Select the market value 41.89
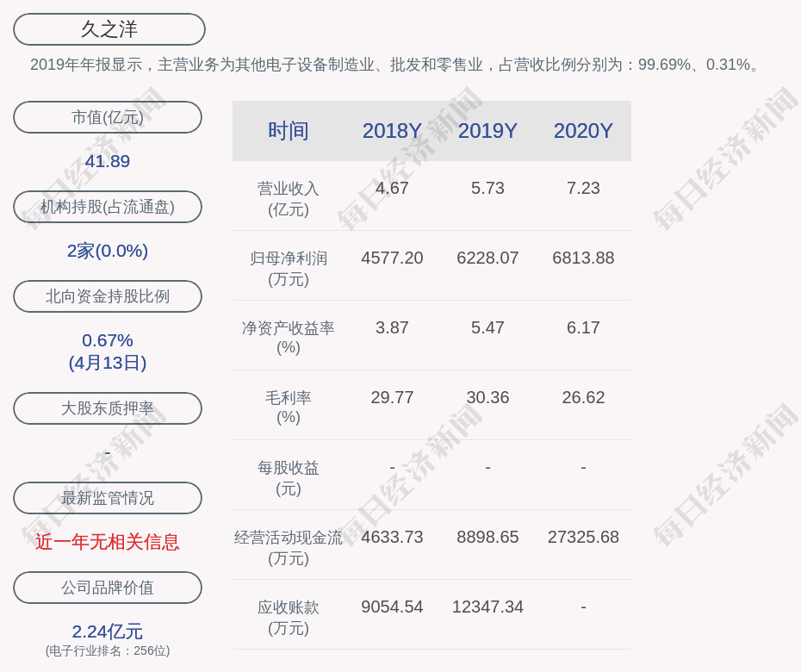Viewport: 801px width, 672px height. [108, 161]
